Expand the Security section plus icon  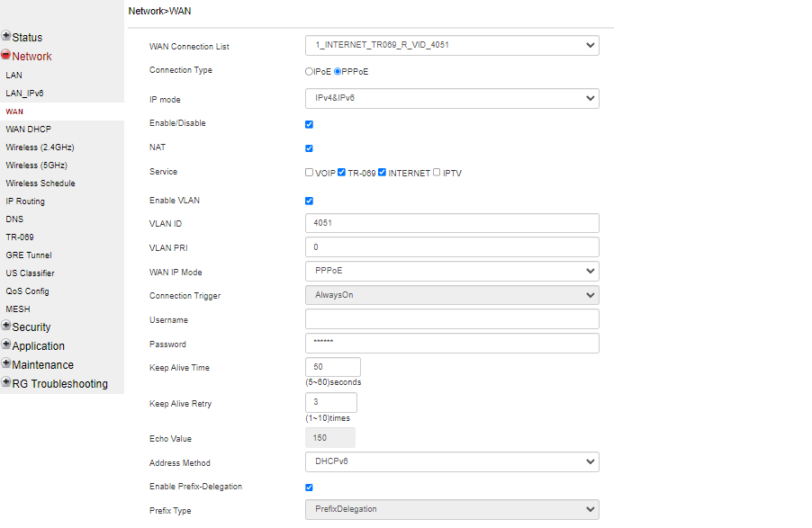(x=6, y=327)
